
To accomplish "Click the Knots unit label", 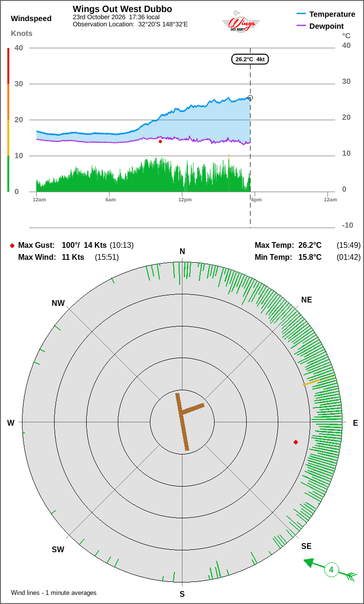I will point(22,33).
